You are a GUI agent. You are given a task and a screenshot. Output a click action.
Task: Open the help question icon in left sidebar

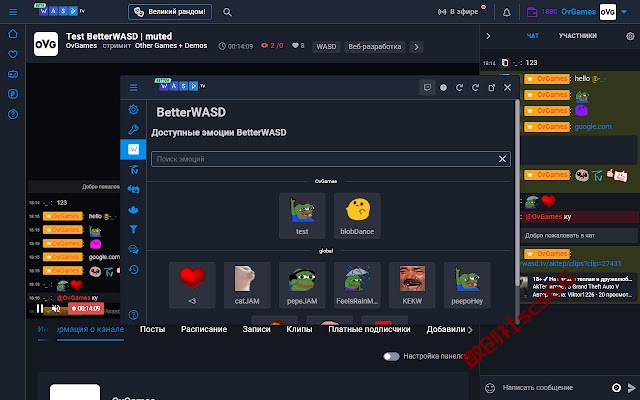click(13, 114)
